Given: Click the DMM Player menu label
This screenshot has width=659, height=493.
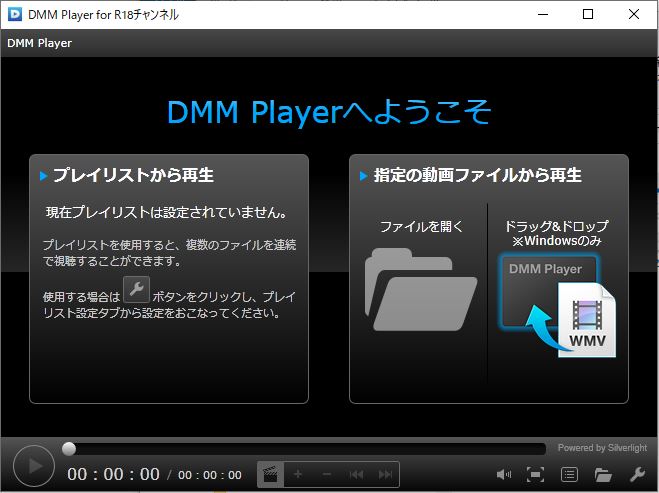Looking at the screenshot, I should (40, 43).
